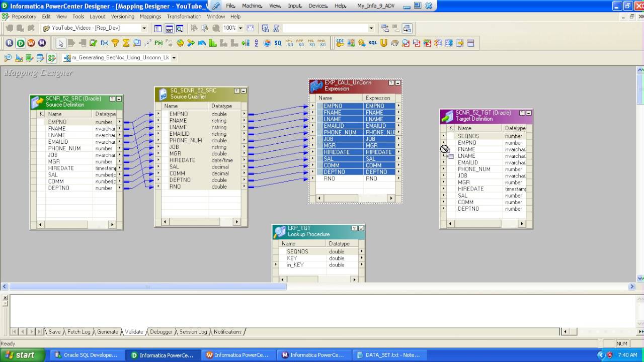Add an Aggregator sigma transformation

pyautogui.click(x=126, y=43)
